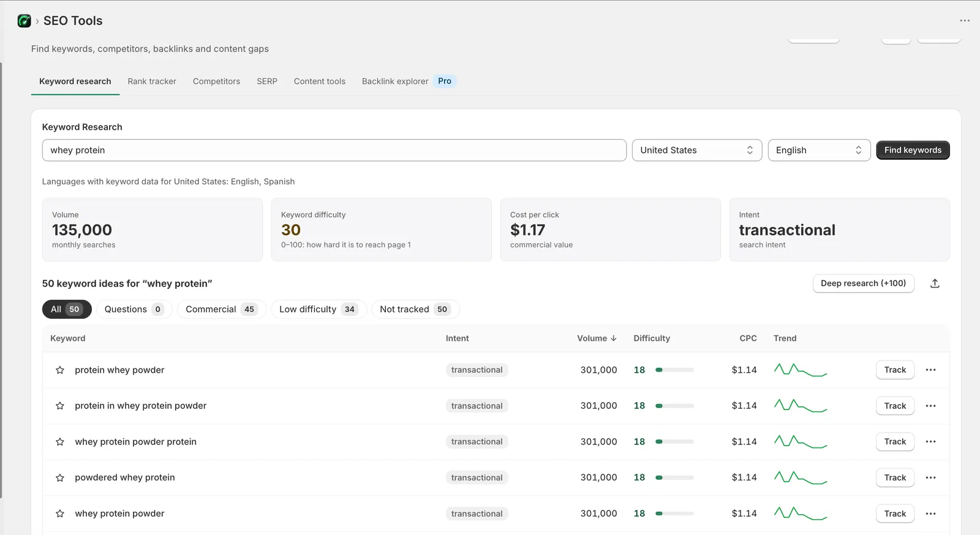Screen dimensions: 980x535
Task: Select the All 50 filter chip
Action: (67, 309)
